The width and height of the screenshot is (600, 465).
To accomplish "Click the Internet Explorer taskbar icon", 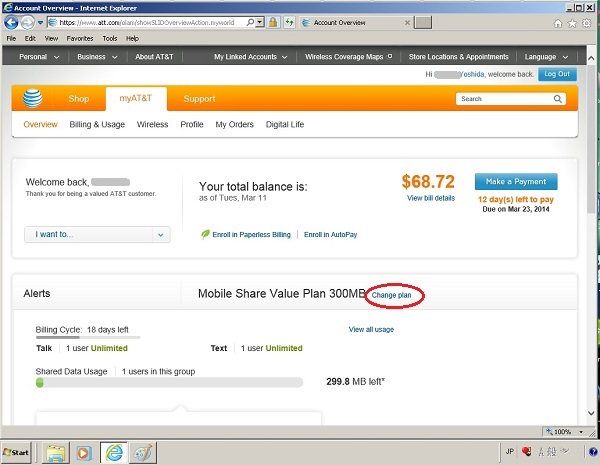I will coord(114,453).
